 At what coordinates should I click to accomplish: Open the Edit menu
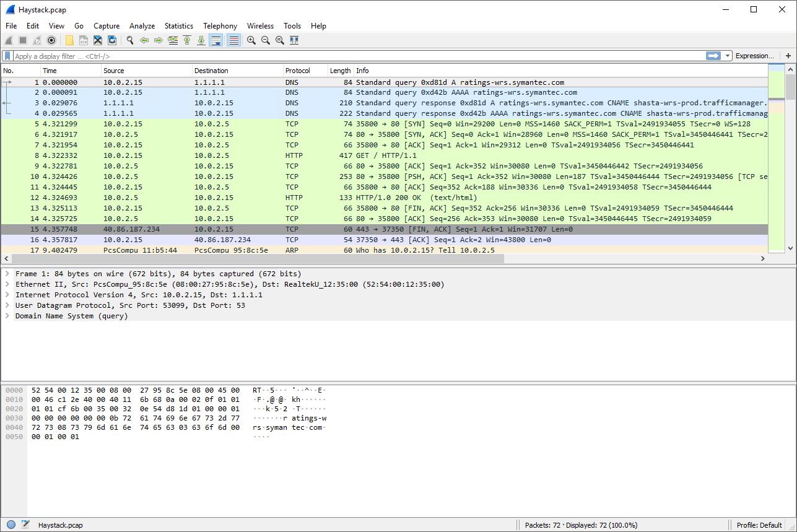pyautogui.click(x=33, y=26)
